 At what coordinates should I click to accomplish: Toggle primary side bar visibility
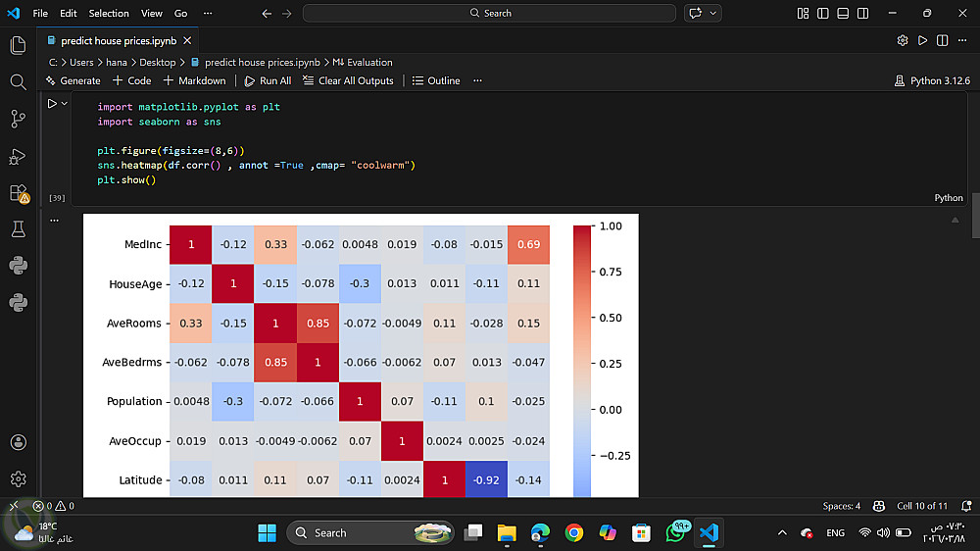(823, 13)
